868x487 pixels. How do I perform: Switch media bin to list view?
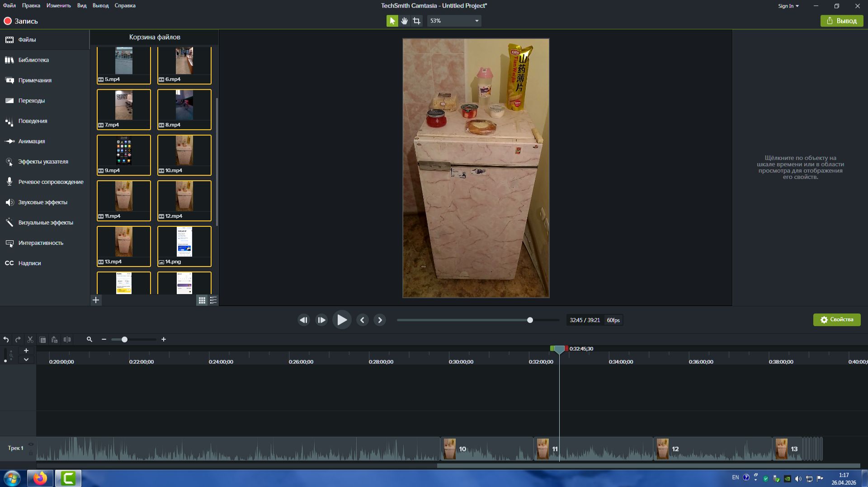[213, 300]
